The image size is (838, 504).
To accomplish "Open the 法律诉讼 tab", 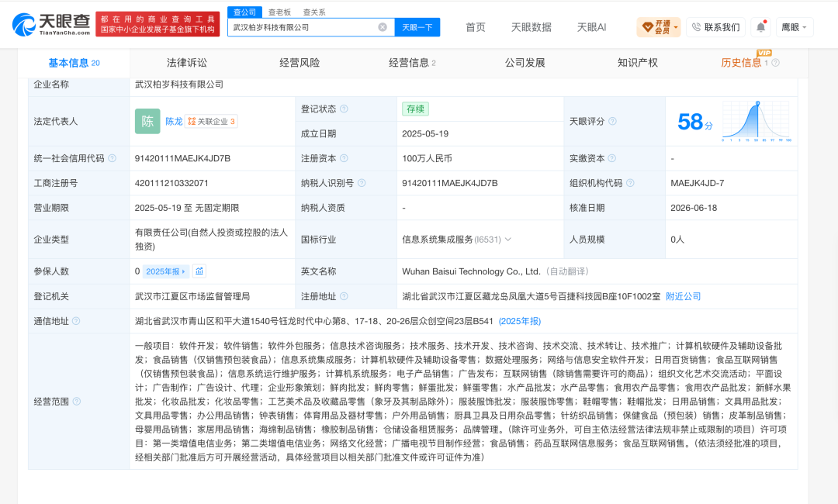I will (x=186, y=63).
